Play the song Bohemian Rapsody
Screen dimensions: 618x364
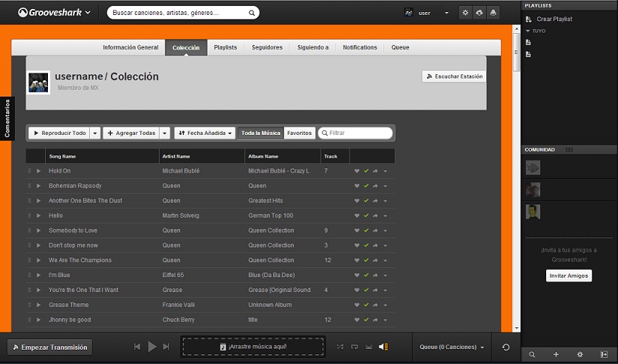click(x=39, y=186)
